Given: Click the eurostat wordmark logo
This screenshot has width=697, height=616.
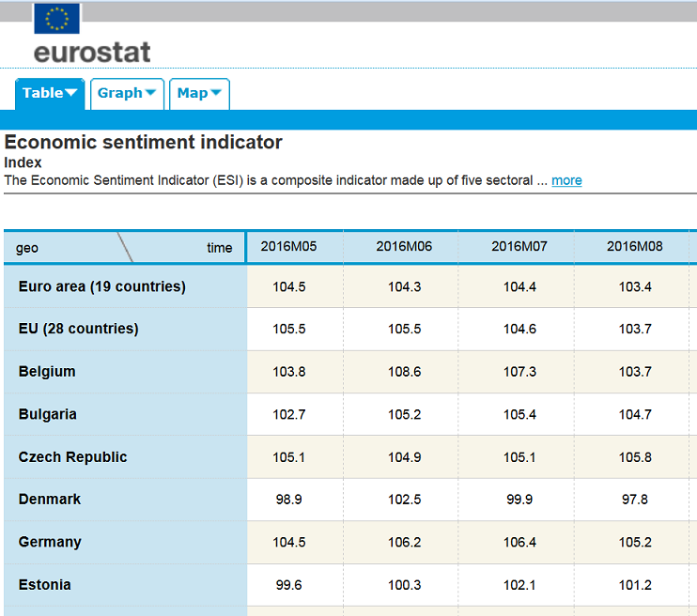Looking at the screenshot, I should [x=91, y=52].
